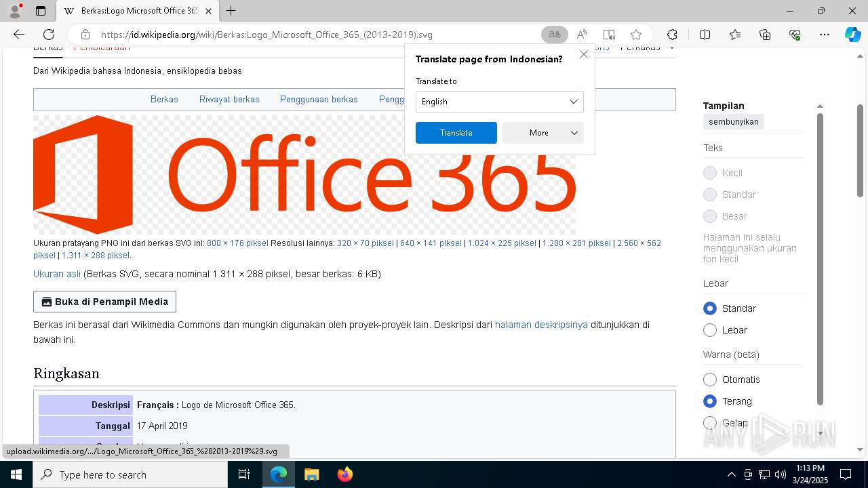Viewport: 868px width, 488px height.
Task: Close the translate popup X
Action: click(x=584, y=54)
